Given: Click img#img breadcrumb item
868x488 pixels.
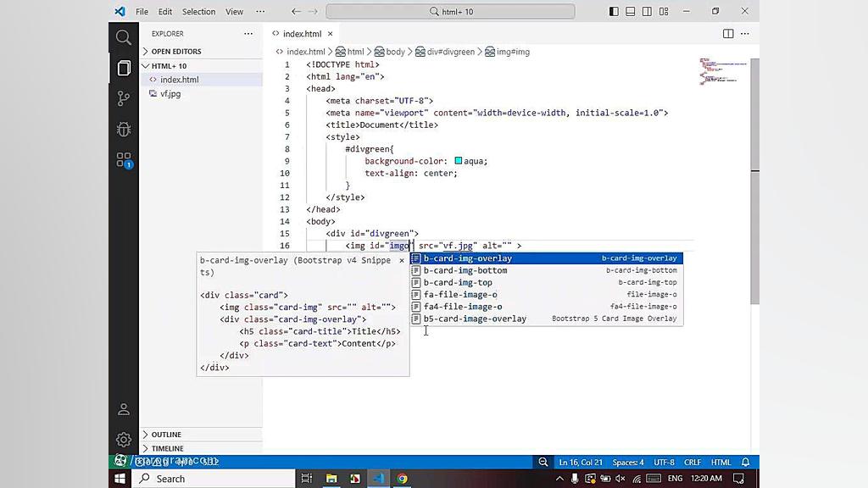Looking at the screenshot, I should [x=508, y=52].
